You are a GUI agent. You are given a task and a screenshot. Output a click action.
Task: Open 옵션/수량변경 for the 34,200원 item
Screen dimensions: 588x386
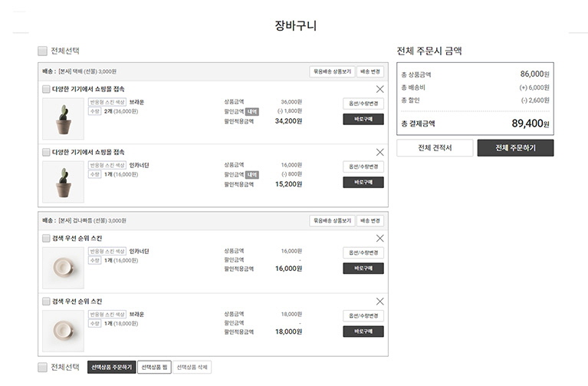click(363, 103)
